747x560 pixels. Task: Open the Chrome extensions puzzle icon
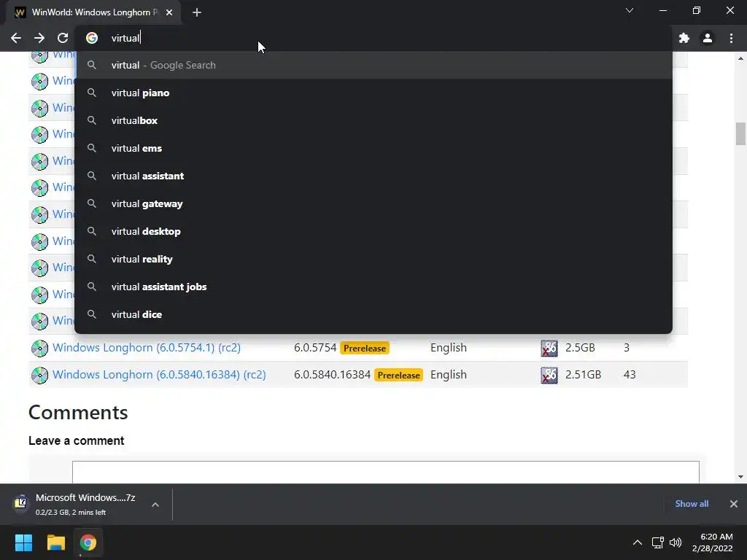coord(684,38)
